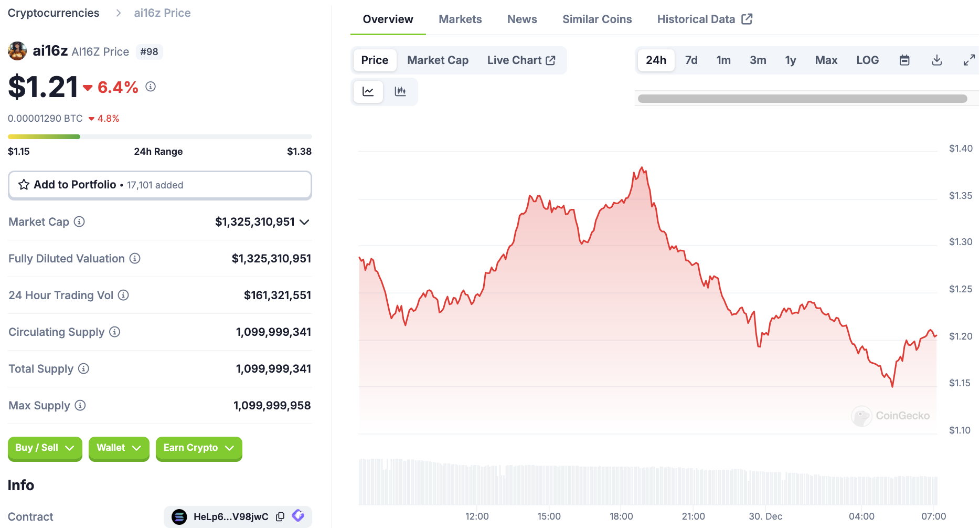Screen dimensions: 980x528
Task: Click the Market Cap info icon
Action: (x=79, y=221)
